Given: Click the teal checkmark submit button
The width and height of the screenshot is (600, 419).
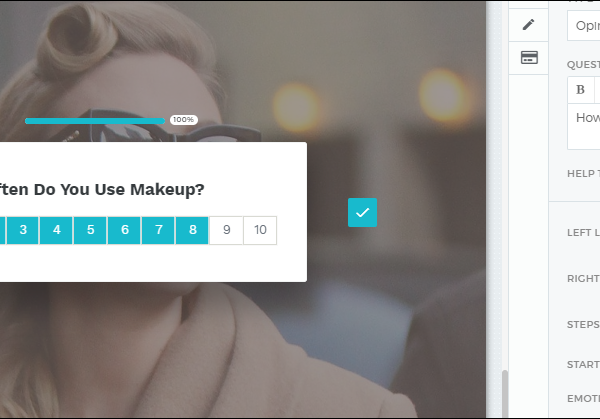Looking at the screenshot, I should click(x=362, y=212).
